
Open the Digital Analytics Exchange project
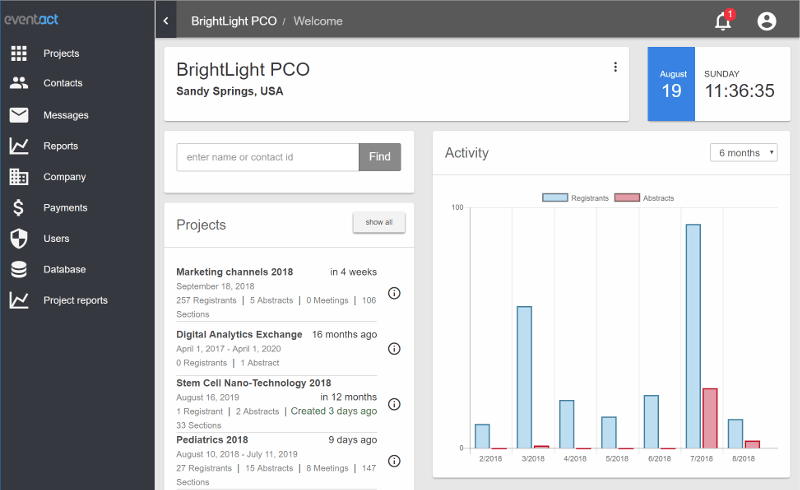pos(239,334)
